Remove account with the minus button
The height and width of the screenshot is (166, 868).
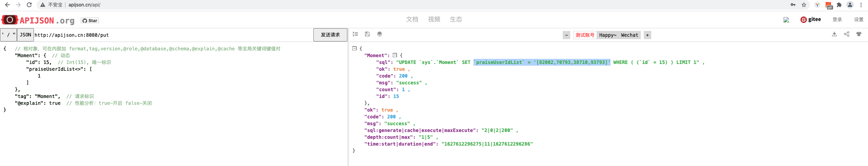[x=566, y=35]
